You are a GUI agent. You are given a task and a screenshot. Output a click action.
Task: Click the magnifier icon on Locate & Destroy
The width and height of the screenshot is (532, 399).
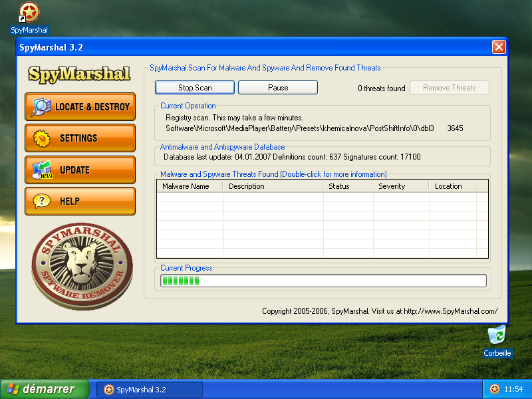(x=41, y=107)
